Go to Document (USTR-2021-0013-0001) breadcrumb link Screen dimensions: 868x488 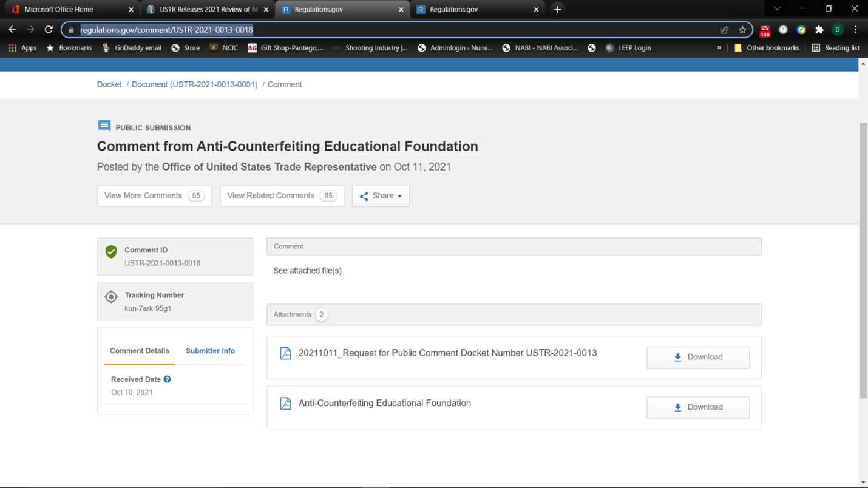point(194,84)
